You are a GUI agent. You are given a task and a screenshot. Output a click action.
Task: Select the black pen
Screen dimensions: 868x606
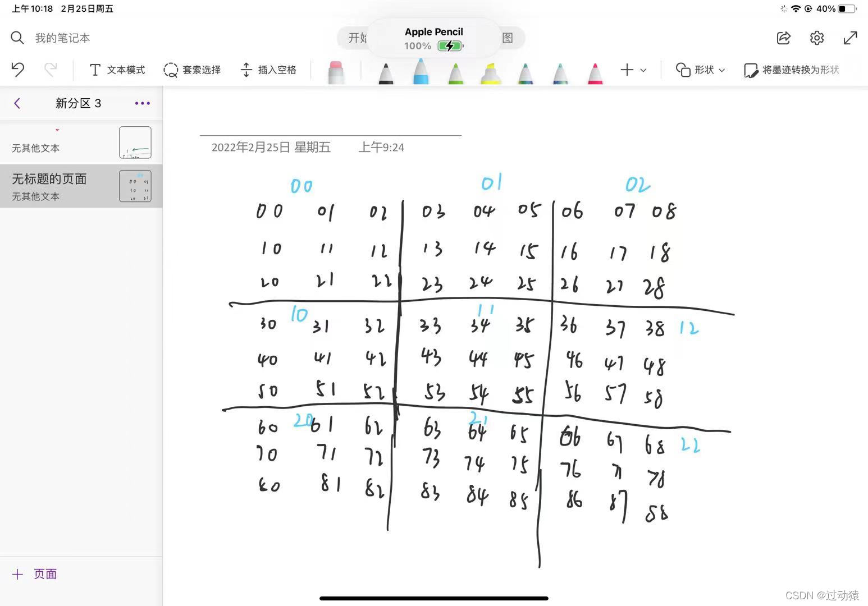tap(386, 73)
